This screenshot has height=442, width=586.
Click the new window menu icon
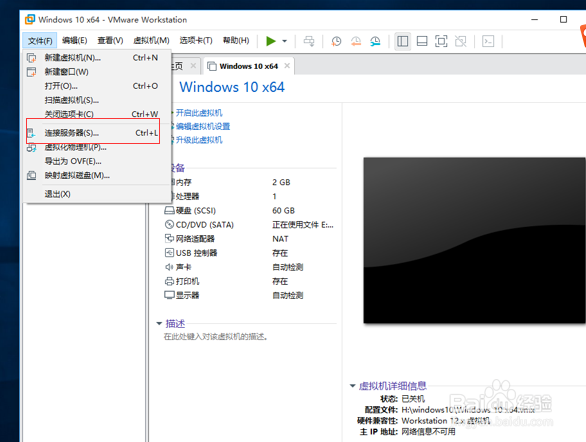click(32, 72)
